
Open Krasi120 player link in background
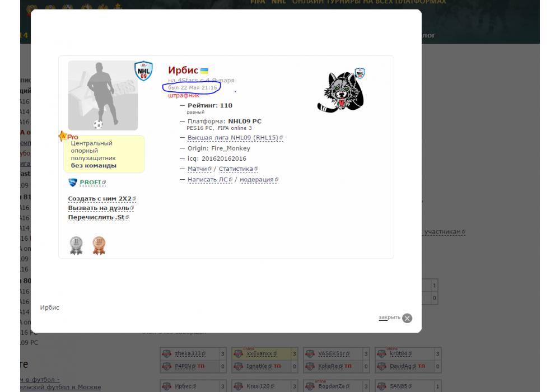point(259,386)
